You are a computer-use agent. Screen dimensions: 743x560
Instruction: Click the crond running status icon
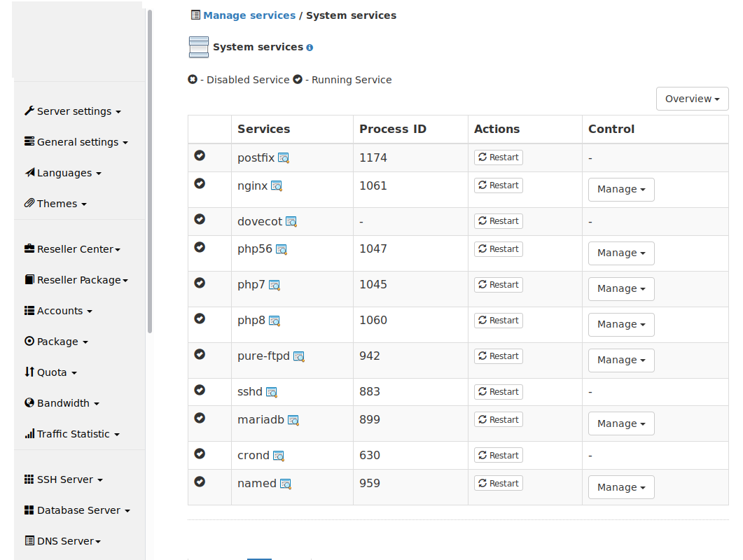coord(200,454)
